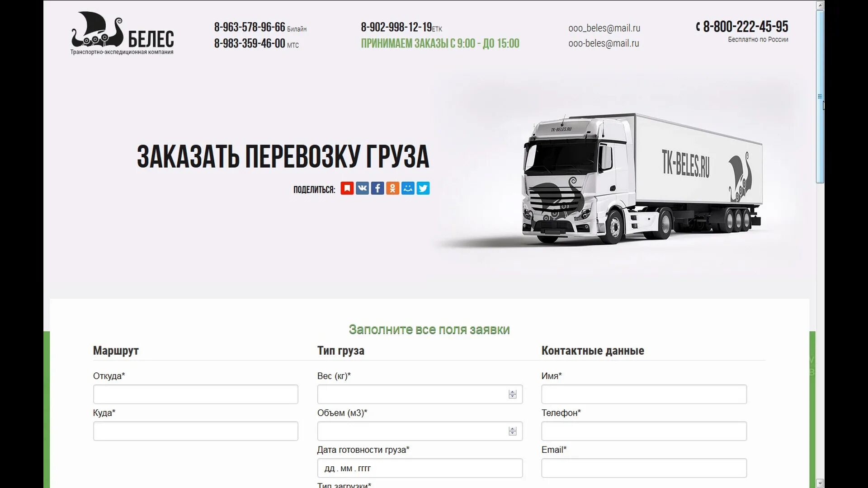Open the ooo-beles@mail.ru email link
The height and width of the screenshot is (488, 868).
(604, 43)
